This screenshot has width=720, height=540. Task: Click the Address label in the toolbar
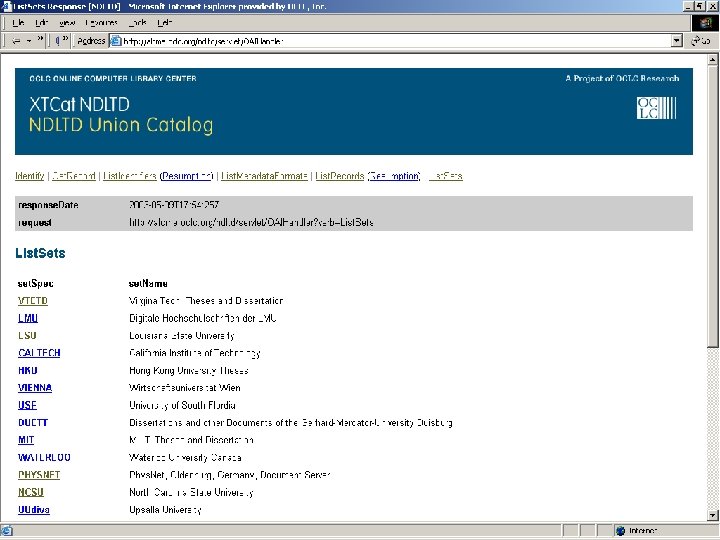coord(91,41)
